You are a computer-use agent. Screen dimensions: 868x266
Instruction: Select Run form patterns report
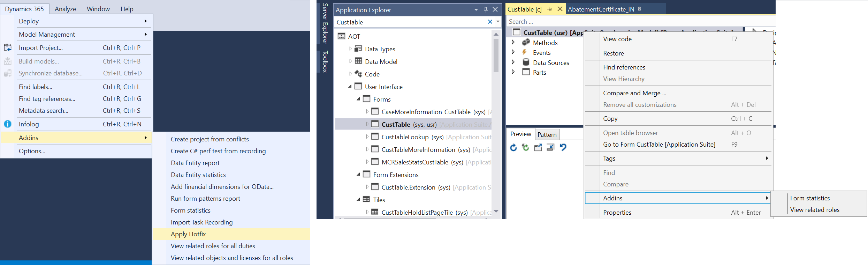(231, 198)
